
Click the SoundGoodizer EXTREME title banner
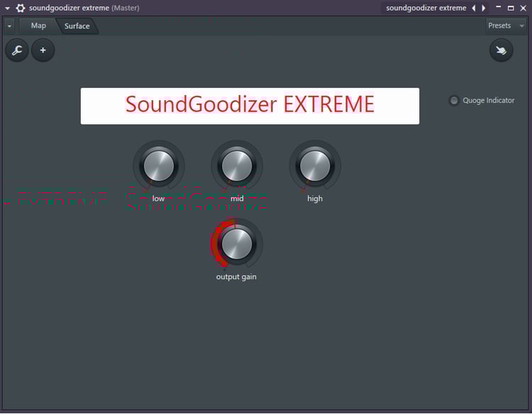pos(250,106)
